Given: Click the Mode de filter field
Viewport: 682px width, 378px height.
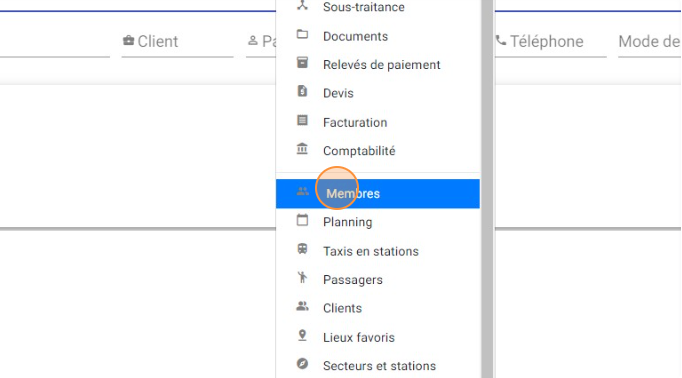Looking at the screenshot, I should click(x=650, y=42).
